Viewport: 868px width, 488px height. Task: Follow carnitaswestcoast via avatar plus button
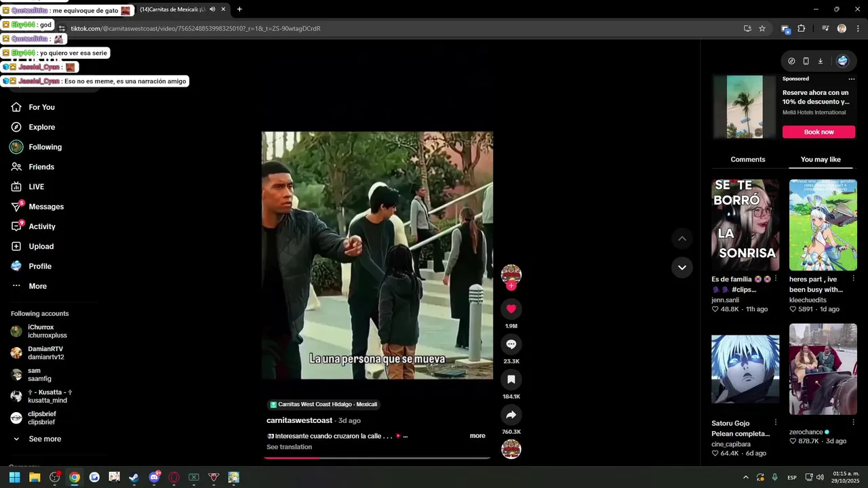point(511,286)
